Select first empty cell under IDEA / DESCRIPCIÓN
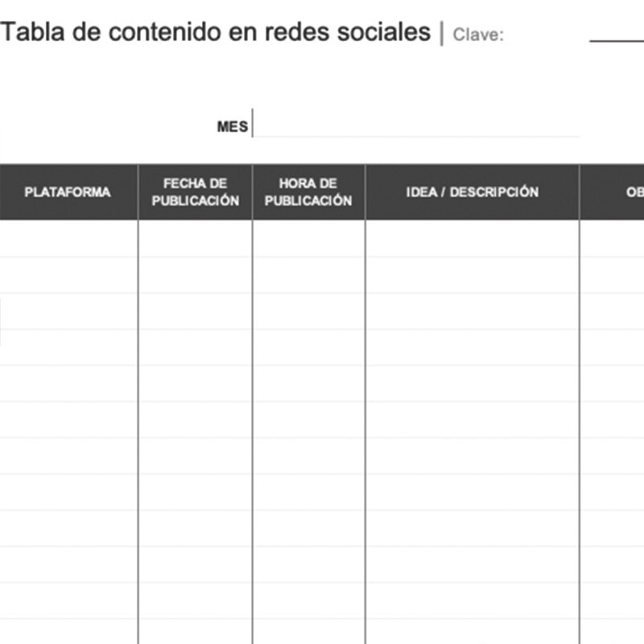 [472, 239]
